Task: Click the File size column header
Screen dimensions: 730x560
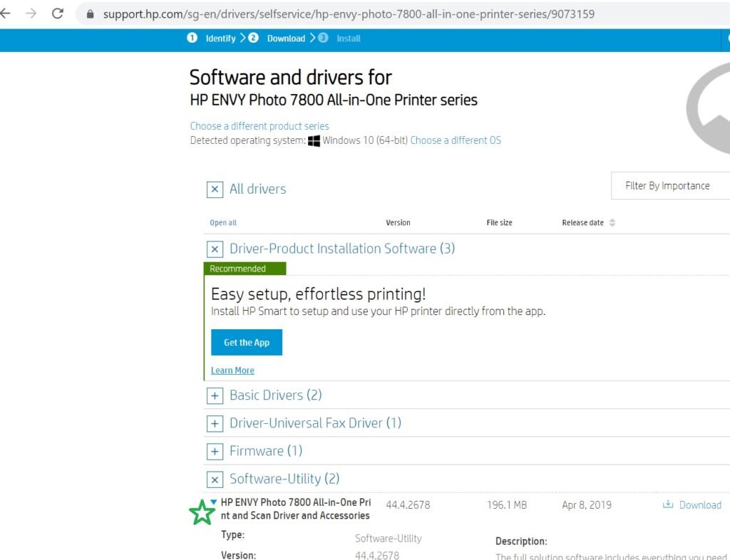Action: 499,223
